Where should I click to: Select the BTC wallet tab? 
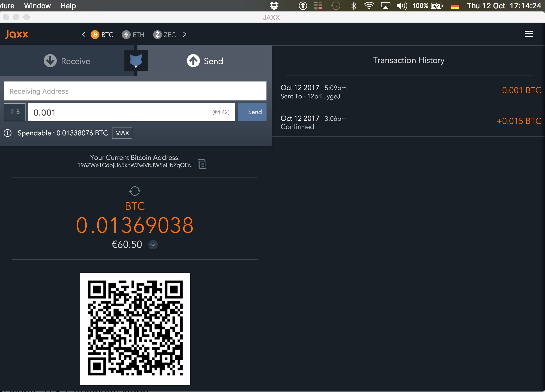[x=102, y=35]
